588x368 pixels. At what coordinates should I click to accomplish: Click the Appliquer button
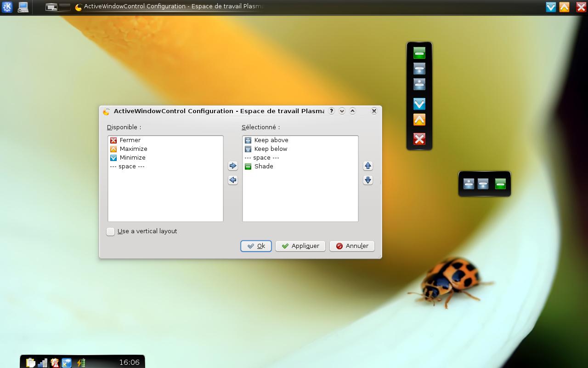click(x=300, y=246)
